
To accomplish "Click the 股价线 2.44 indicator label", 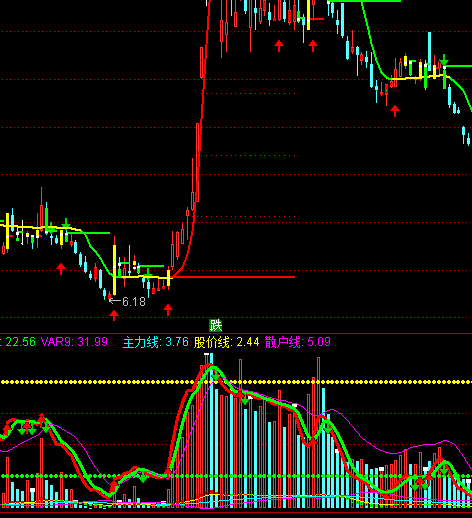I will [227, 342].
